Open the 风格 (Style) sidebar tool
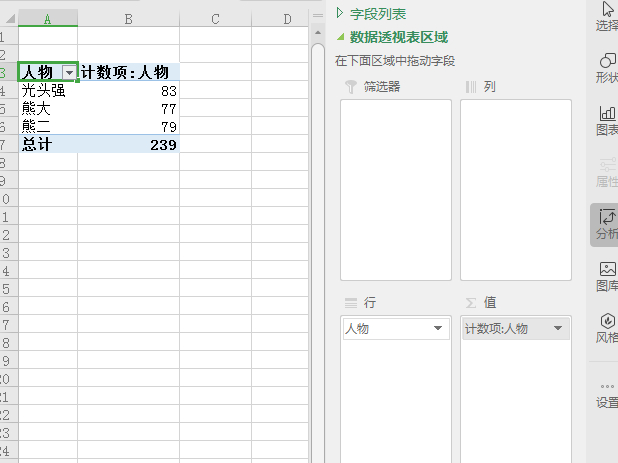This screenshot has height=463, width=618. tap(607, 328)
